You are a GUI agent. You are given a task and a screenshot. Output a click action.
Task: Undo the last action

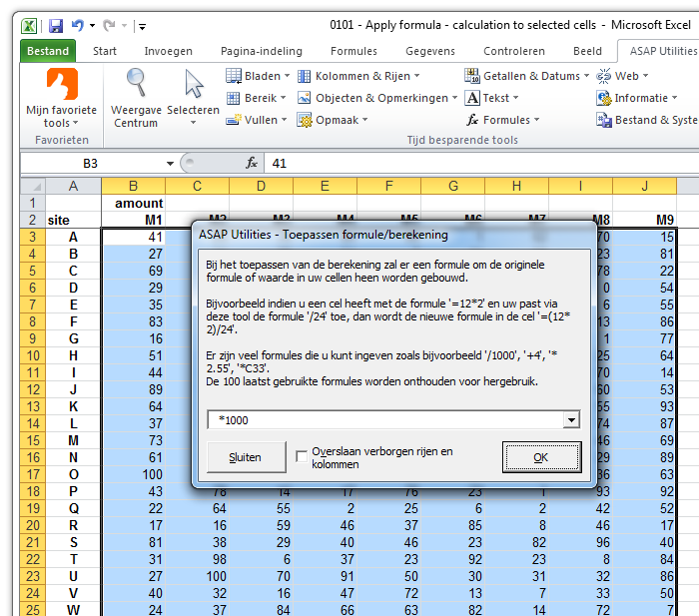pos(78,25)
